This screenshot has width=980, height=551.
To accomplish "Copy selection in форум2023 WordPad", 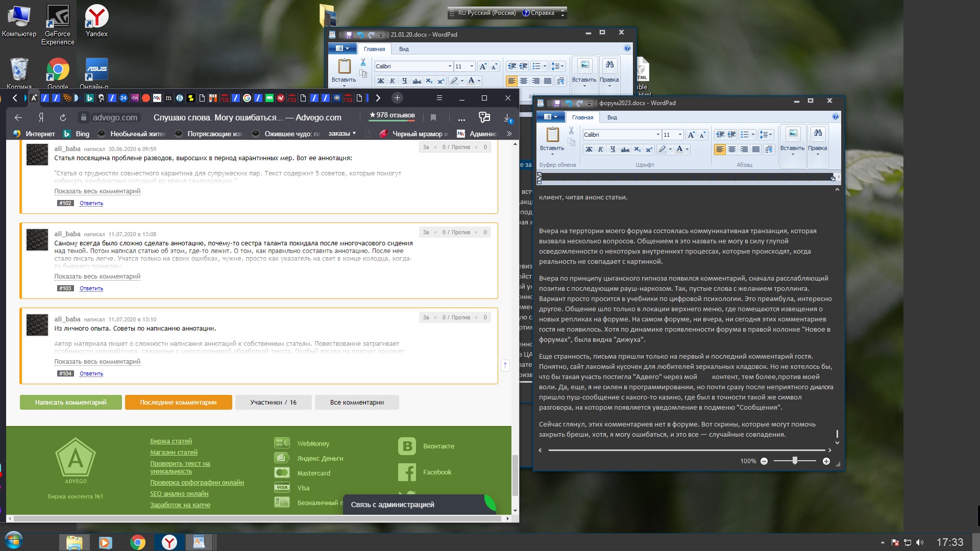I will click(x=572, y=142).
